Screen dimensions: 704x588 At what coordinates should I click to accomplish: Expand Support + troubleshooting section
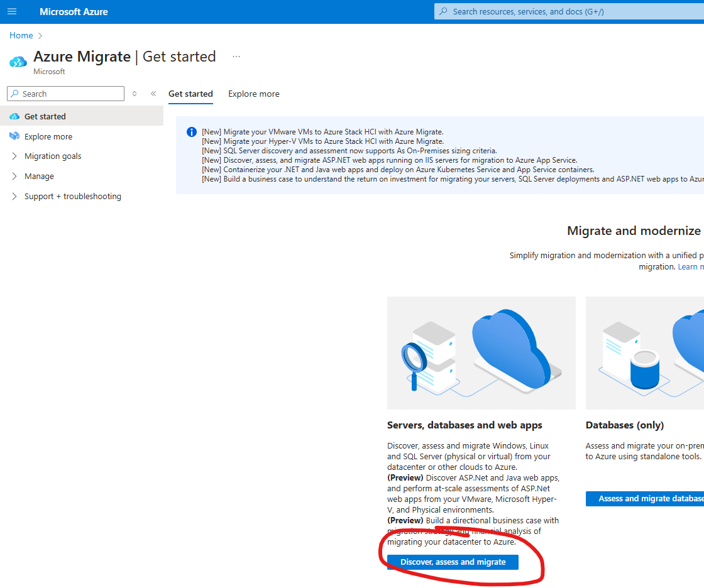point(72,196)
